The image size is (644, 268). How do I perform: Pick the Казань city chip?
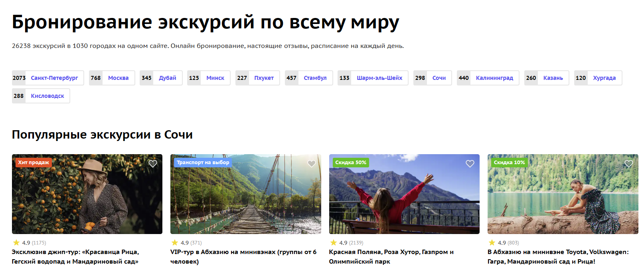pos(553,78)
